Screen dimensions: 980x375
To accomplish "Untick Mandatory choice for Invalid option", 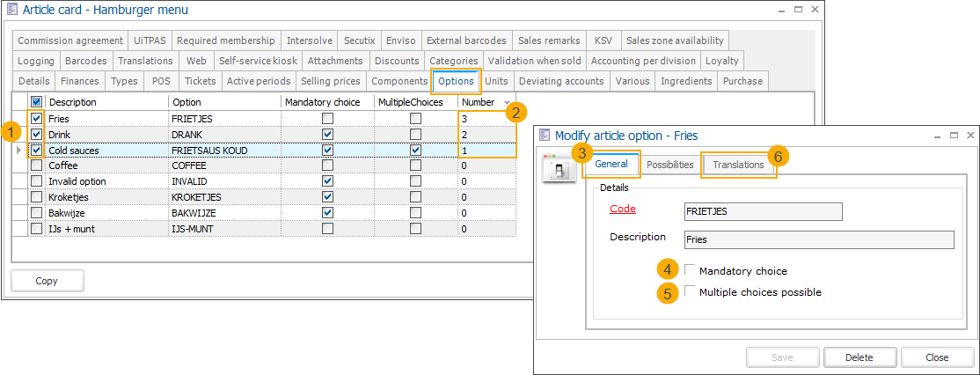I will click(327, 181).
